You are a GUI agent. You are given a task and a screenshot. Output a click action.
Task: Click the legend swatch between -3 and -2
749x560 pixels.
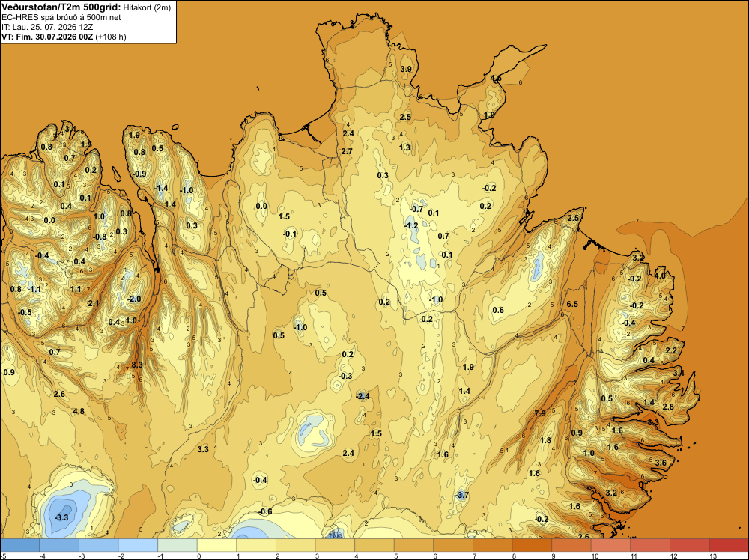pyautogui.click(x=98, y=545)
